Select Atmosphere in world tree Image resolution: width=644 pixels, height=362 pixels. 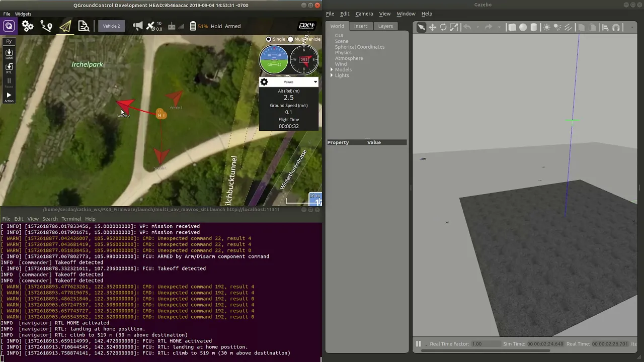[x=349, y=58]
